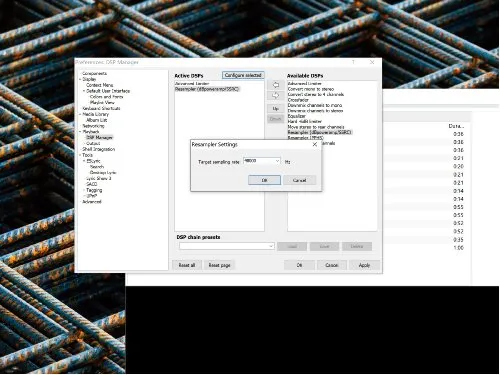
Task: Click Cancel in Resampler Settings dialog
Action: coord(299,180)
